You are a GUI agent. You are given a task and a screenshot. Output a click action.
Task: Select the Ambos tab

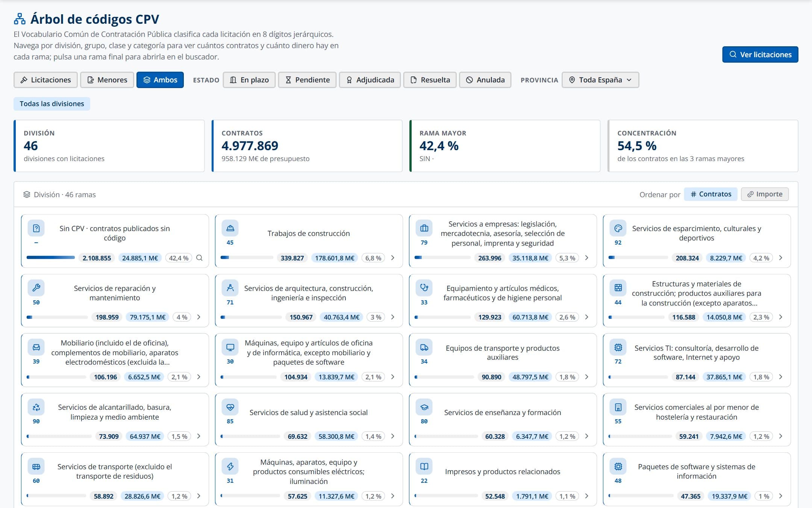(160, 80)
